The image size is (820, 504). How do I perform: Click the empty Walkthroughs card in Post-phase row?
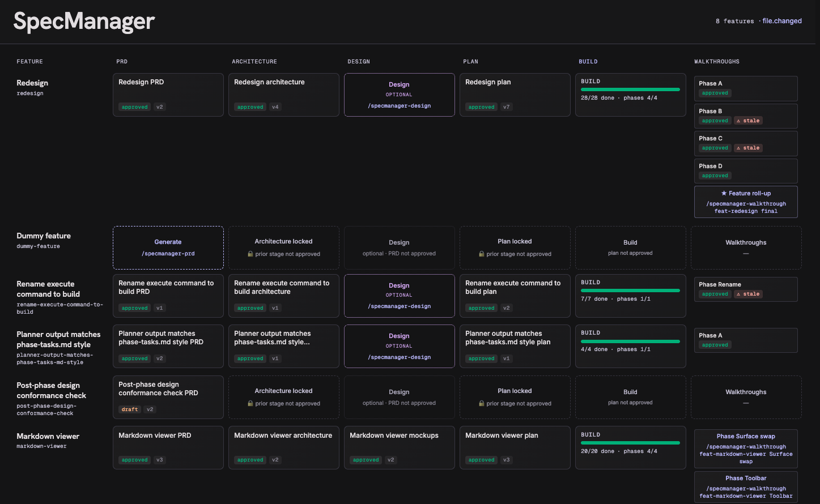point(746,397)
